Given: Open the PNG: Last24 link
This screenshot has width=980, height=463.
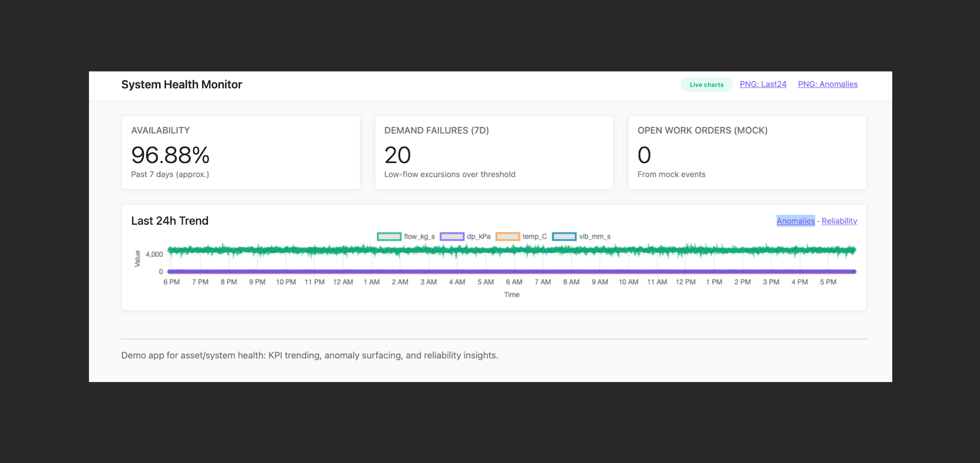Looking at the screenshot, I should (763, 84).
